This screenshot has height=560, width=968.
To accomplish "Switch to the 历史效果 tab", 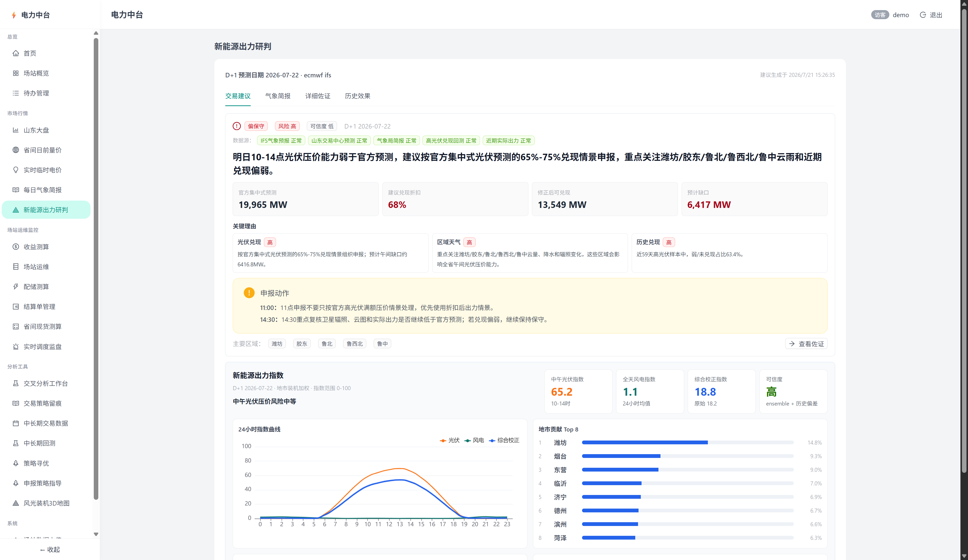I will pyautogui.click(x=358, y=96).
